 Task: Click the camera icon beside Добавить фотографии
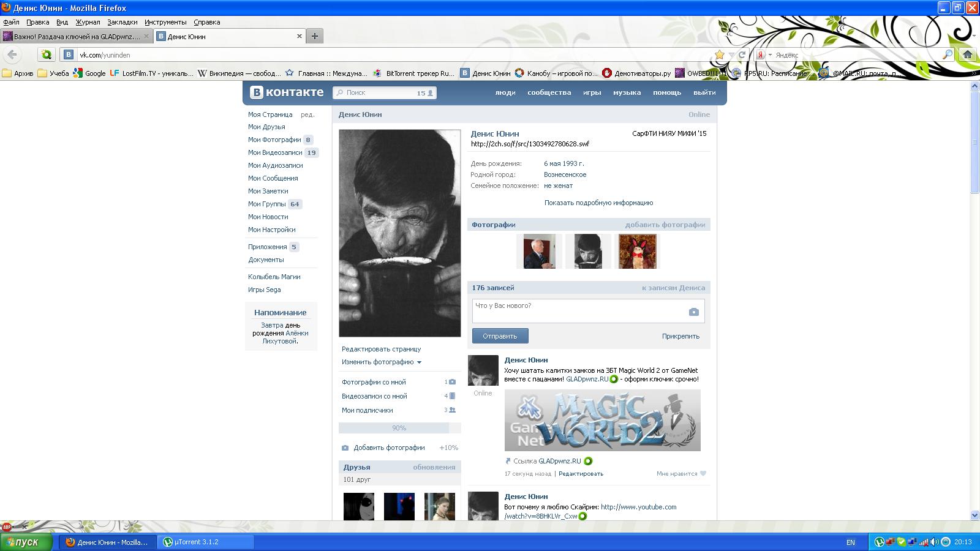coord(345,448)
